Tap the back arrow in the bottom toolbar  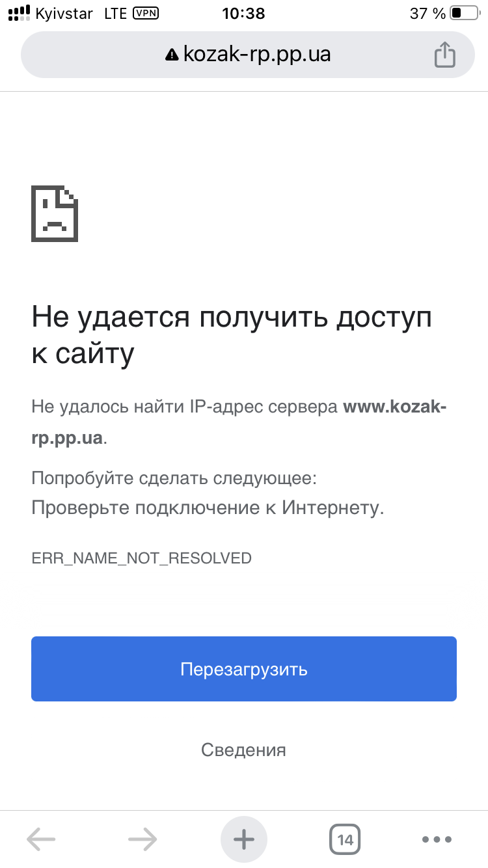coord(41,839)
